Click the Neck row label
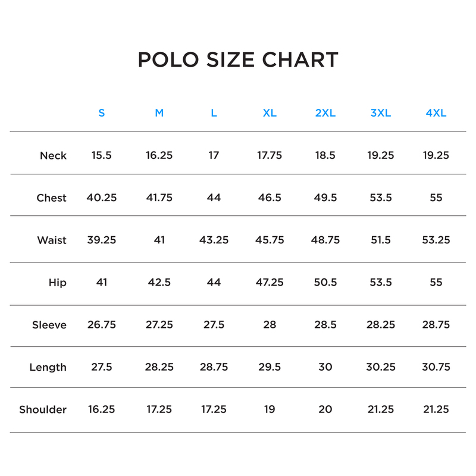 coord(53,156)
